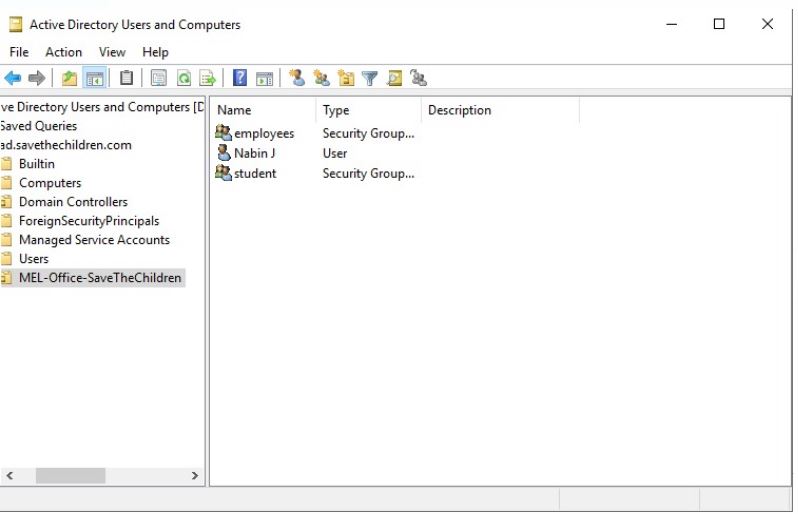
Task: Click the Find objects toolbar icon
Action: coord(394,78)
